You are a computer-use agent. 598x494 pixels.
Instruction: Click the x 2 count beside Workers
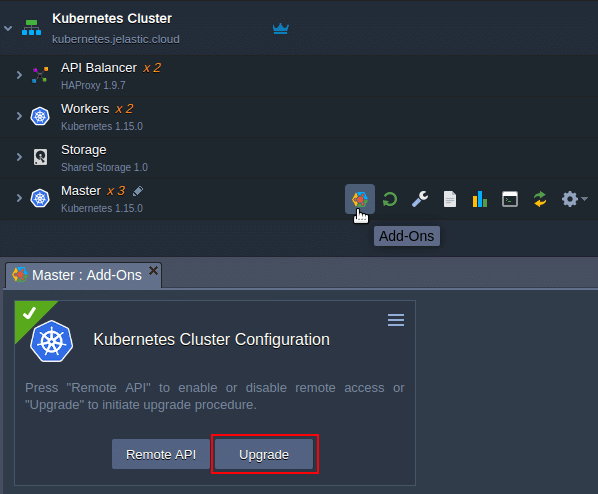(124, 109)
